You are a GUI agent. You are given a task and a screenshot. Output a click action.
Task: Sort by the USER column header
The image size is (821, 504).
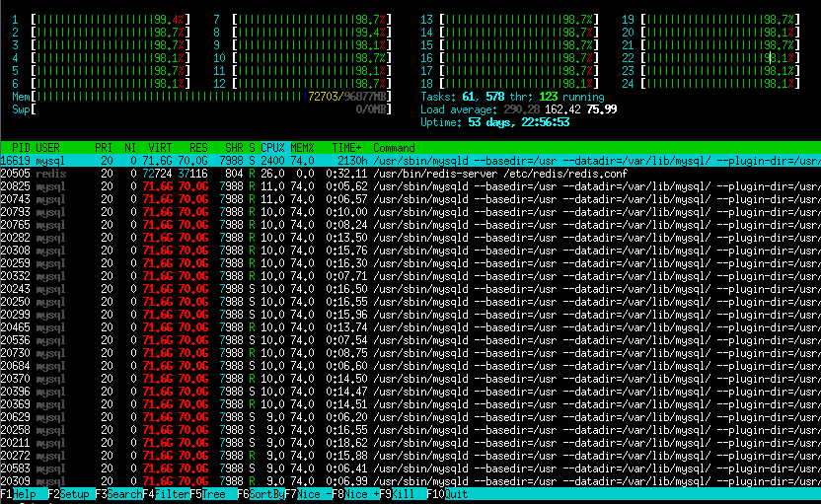pos(47,148)
